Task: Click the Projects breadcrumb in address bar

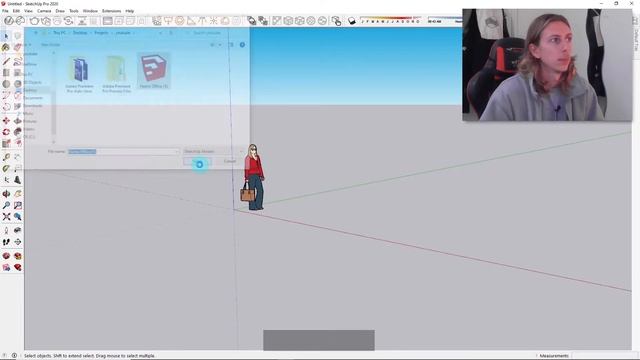Action: [101, 33]
